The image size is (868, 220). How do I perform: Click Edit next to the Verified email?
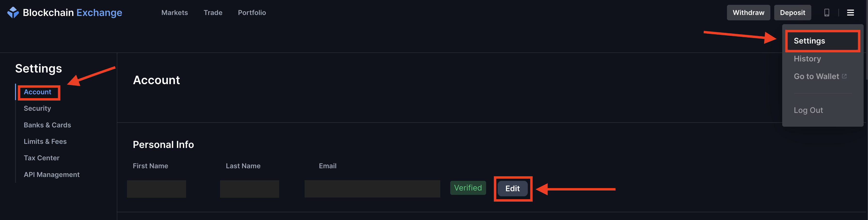[512, 188]
